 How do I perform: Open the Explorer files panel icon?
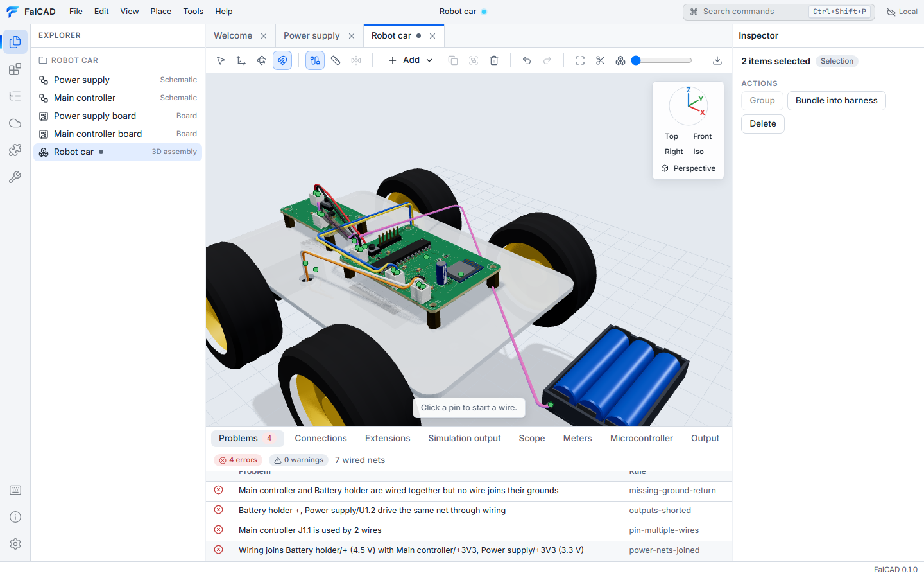(x=15, y=42)
